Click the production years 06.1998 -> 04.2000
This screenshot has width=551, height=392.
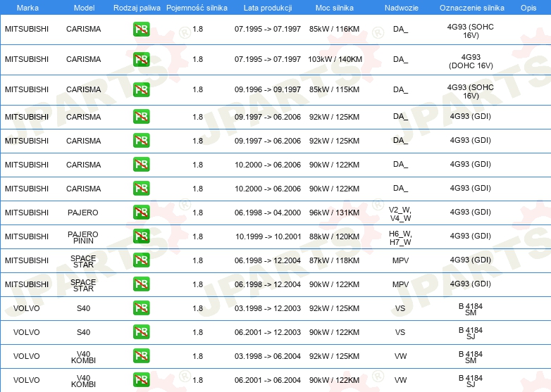click(268, 213)
